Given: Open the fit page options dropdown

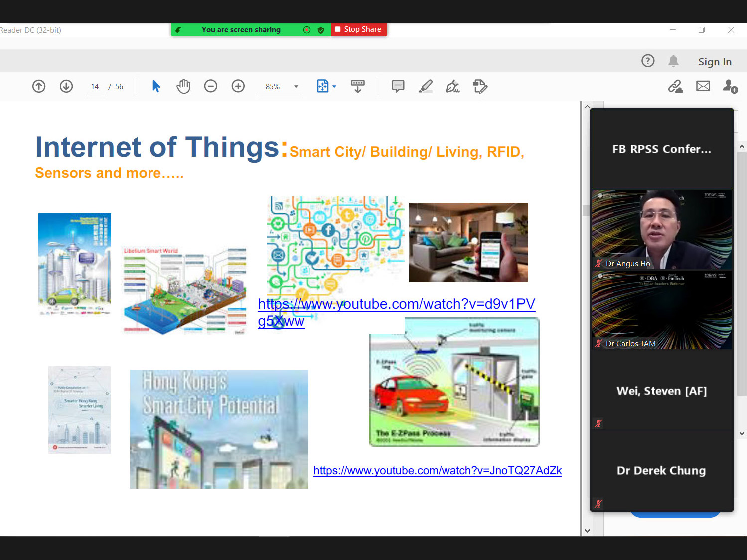Looking at the screenshot, I should [334, 86].
